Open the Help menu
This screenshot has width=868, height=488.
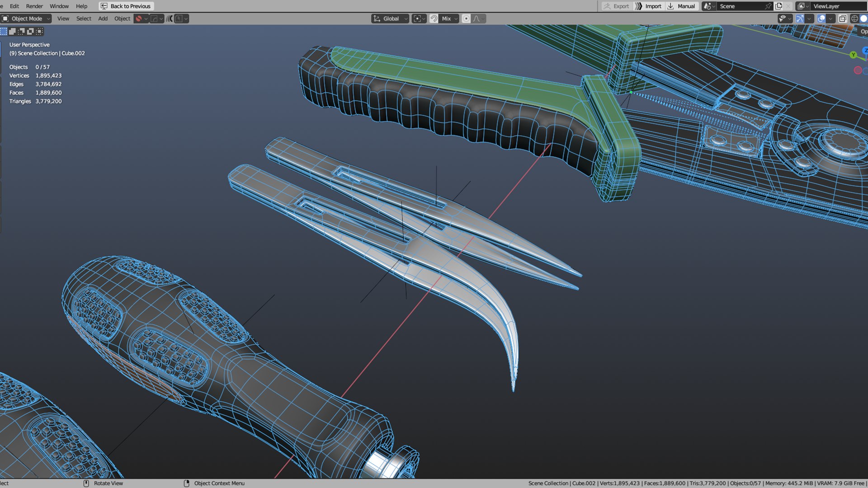click(81, 6)
